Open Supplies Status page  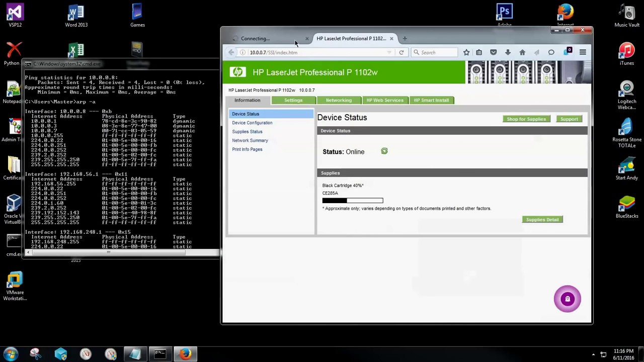pos(247,132)
